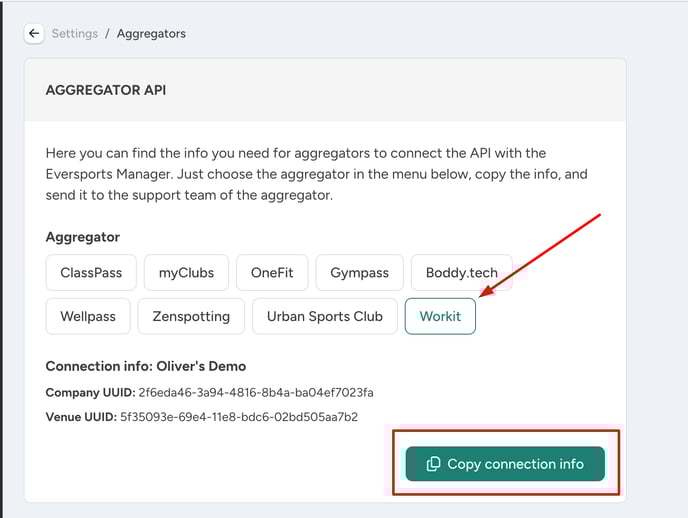
Task: Choose Urban Sports Club aggregator
Action: point(325,316)
